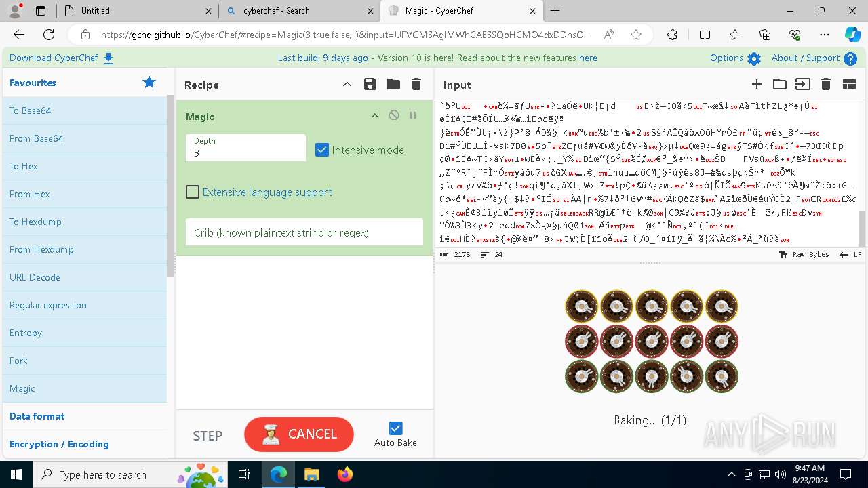Open Edge extensions menu
This screenshot has width=868, height=488.
coord(672,35)
